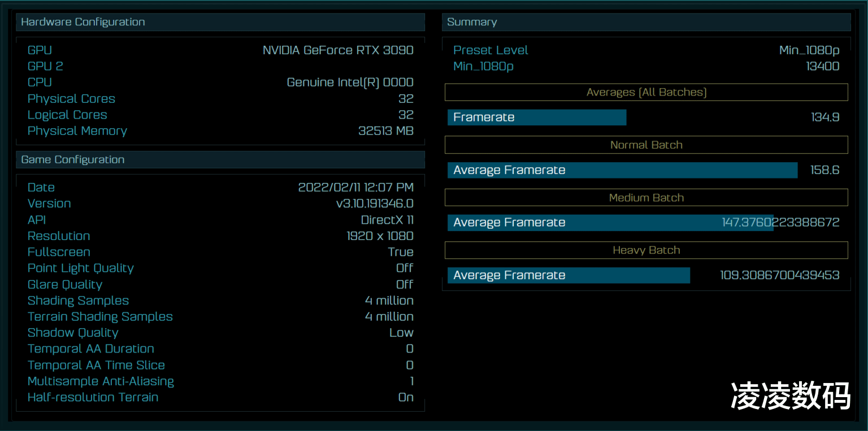Click the Averages (All Batches) heading
Viewport: 868px width, 431px height.
coord(646,92)
